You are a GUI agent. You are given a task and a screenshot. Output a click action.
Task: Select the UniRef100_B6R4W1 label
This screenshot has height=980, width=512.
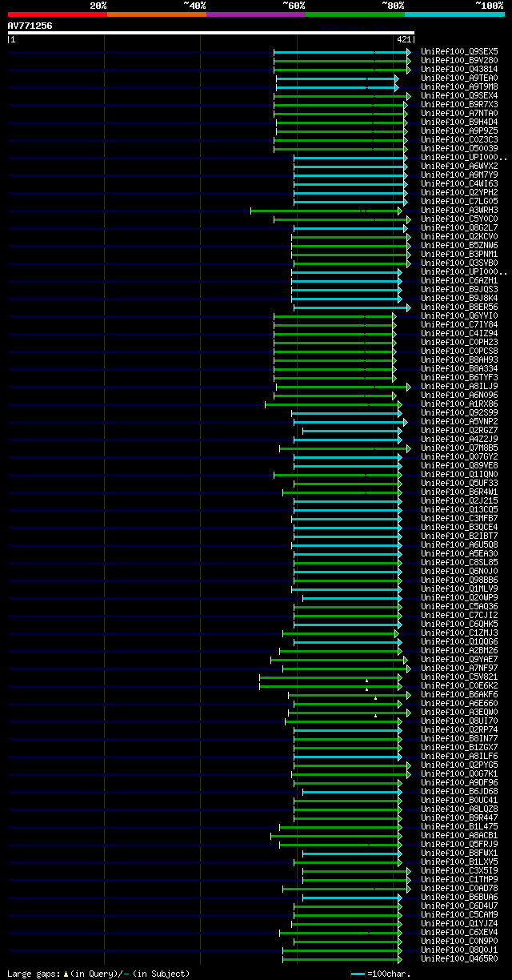459,492
